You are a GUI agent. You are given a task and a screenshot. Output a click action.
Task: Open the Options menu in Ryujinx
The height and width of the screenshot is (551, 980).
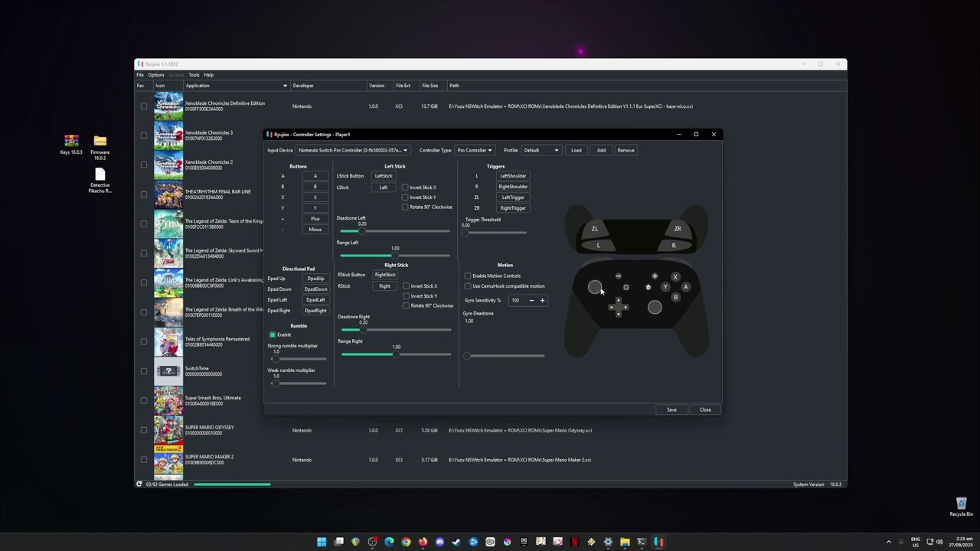[x=156, y=75]
